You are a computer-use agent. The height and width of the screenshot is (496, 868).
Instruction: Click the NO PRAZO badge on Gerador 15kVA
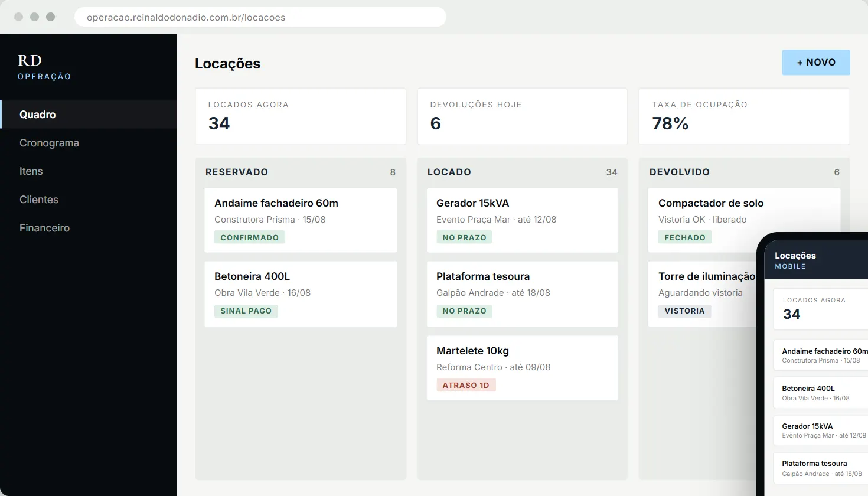465,237
